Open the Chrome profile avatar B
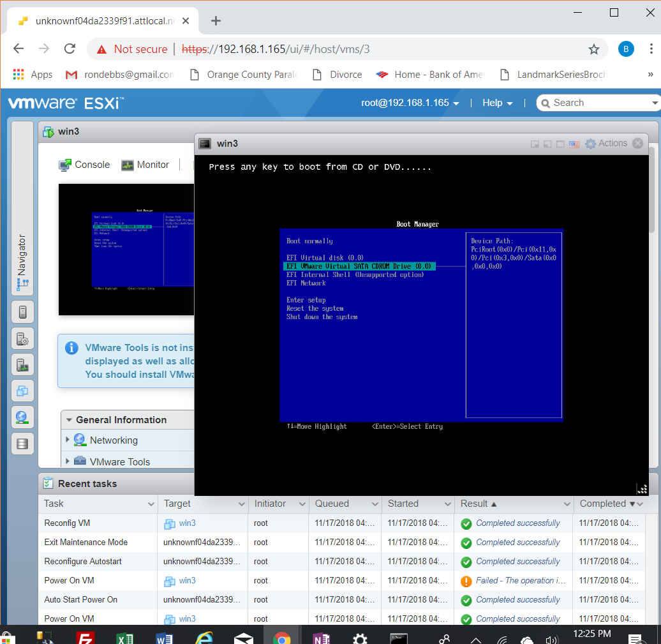The width and height of the screenshot is (661, 644). point(626,49)
